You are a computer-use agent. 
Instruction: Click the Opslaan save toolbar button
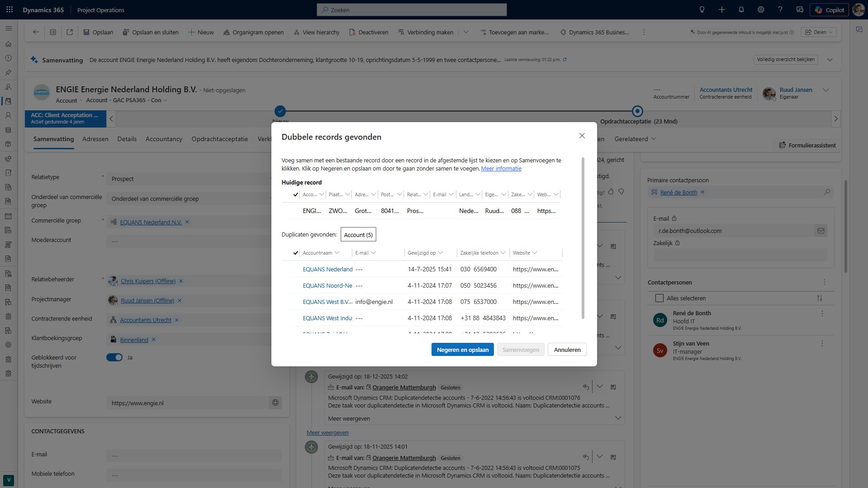click(x=98, y=32)
